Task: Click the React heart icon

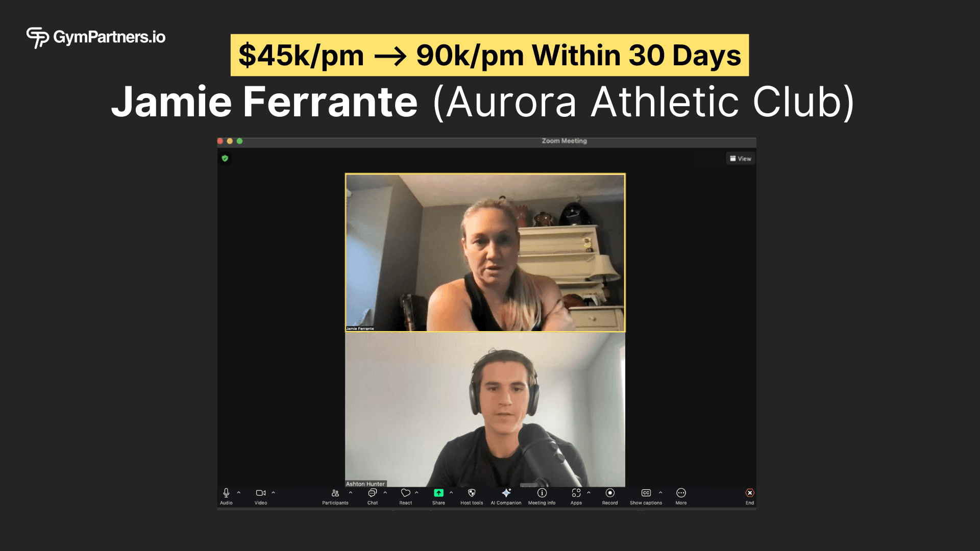Action: coord(406,493)
